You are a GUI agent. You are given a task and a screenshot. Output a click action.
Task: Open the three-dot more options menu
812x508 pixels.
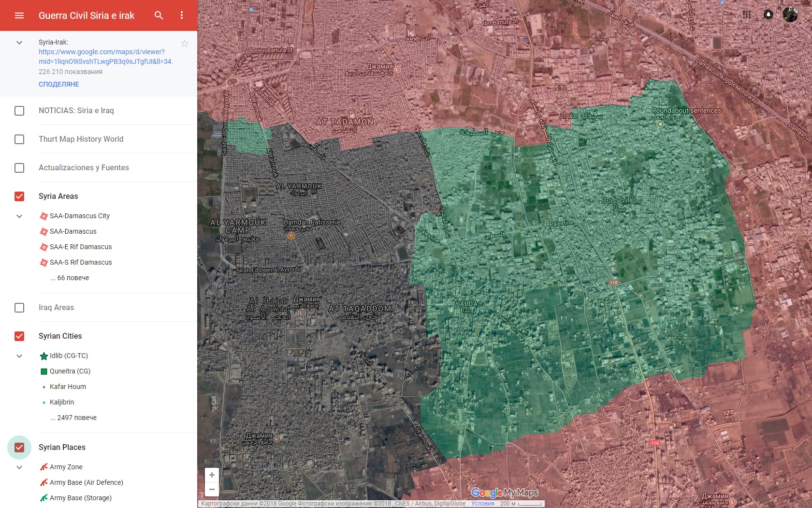point(182,15)
